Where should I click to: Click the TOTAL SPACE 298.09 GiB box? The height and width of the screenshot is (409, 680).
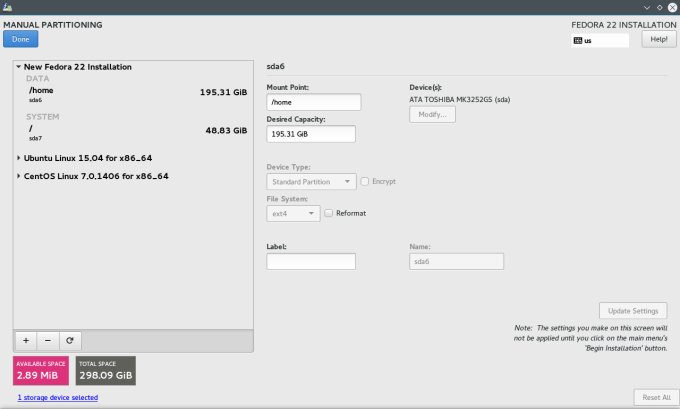click(106, 371)
